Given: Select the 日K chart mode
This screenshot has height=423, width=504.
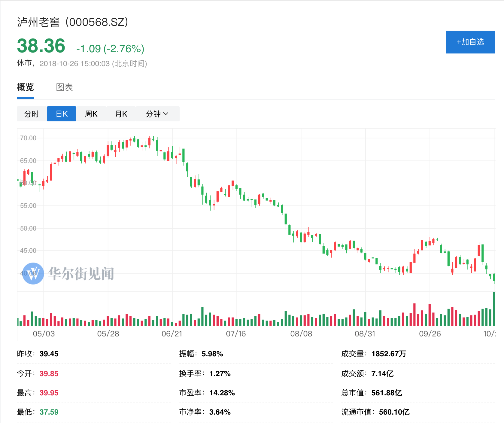Looking at the screenshot, I should pyautogui.click(x=62, y=114).
